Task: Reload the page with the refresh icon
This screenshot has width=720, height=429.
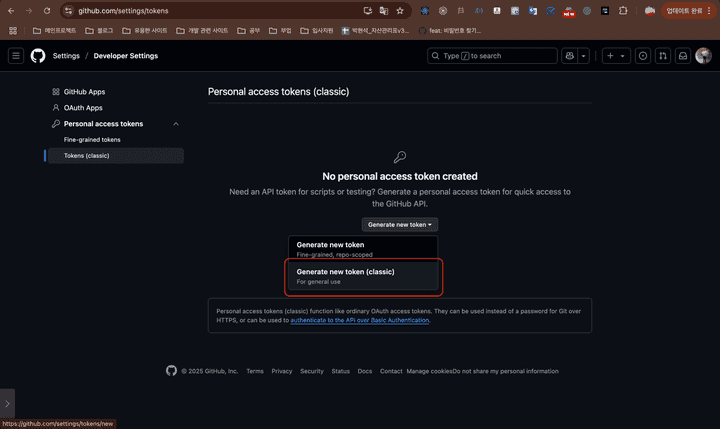Action: pyautogui.click(x=47, y=11)
